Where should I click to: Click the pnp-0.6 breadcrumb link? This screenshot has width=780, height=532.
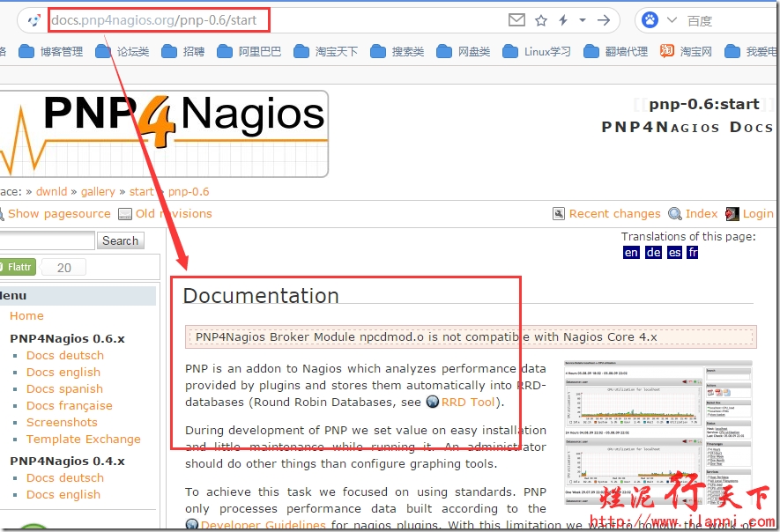point(189,191)
